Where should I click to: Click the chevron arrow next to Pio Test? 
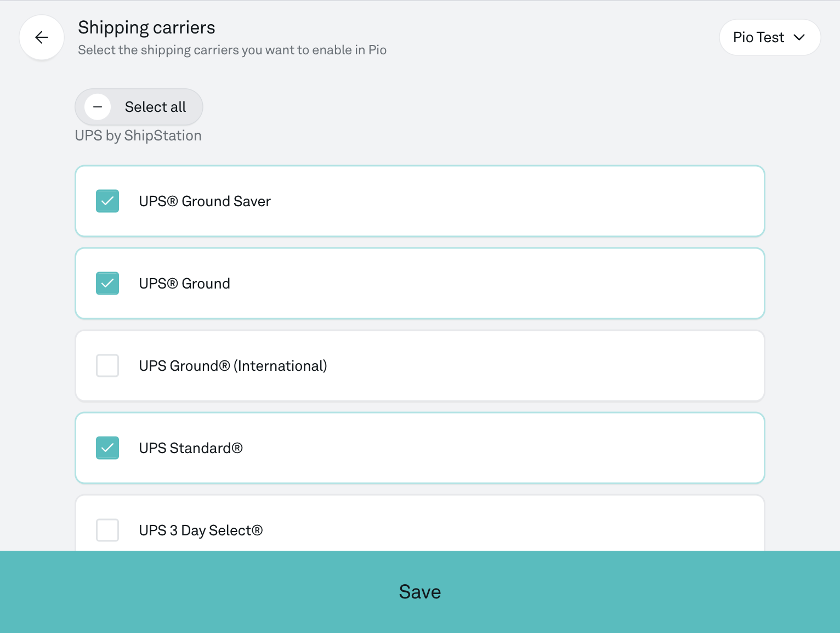(799, 37)
